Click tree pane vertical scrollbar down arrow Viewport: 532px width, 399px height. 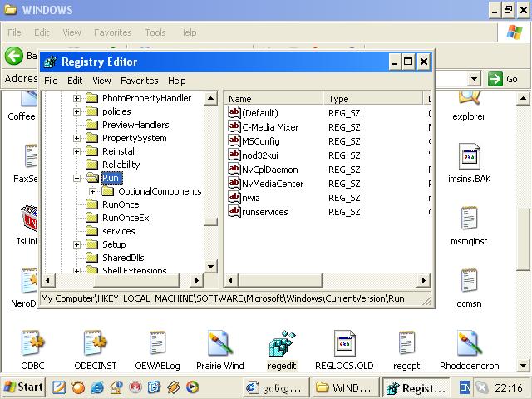(210, 266)
